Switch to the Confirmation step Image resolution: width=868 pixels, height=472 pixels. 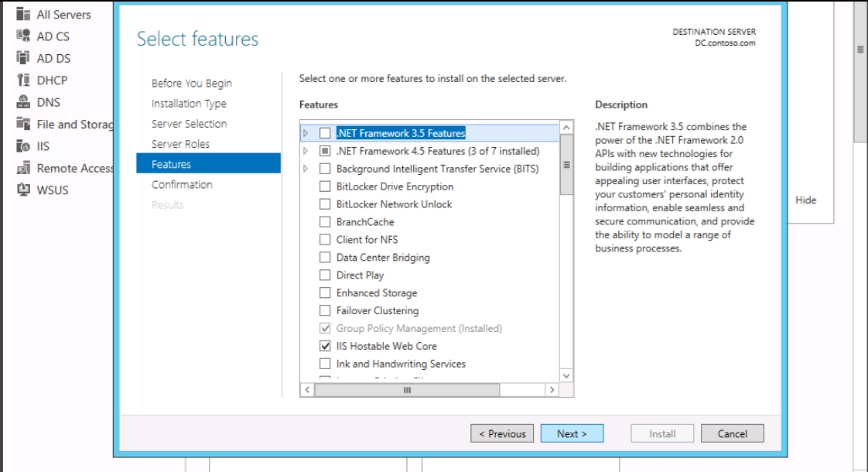pyautogui.click(x=182, y=184)
